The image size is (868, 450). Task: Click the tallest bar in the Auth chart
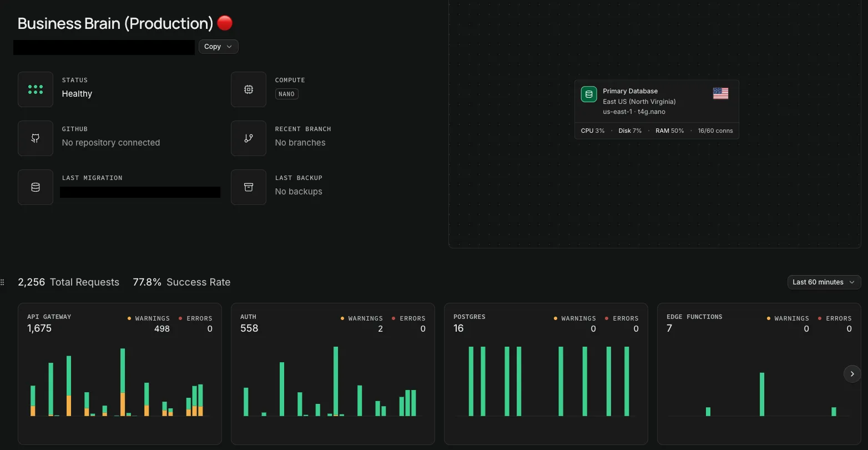336,381
